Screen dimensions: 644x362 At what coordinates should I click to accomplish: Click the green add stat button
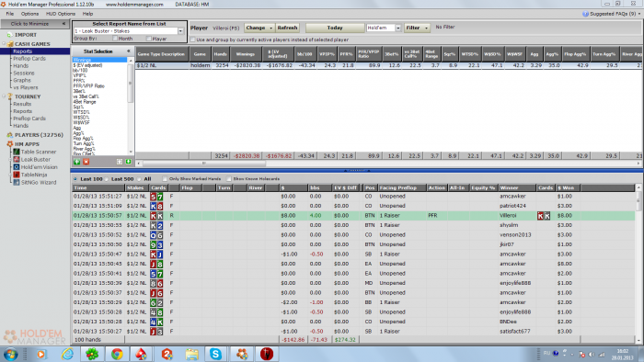tap(76, 162)
